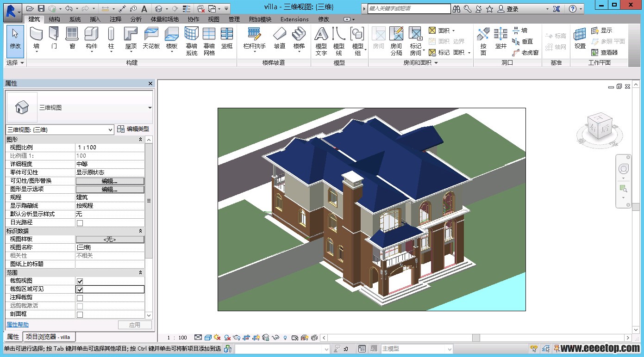
Task: Open the 注释 ribbon tab
Action: tap(115, 19)
